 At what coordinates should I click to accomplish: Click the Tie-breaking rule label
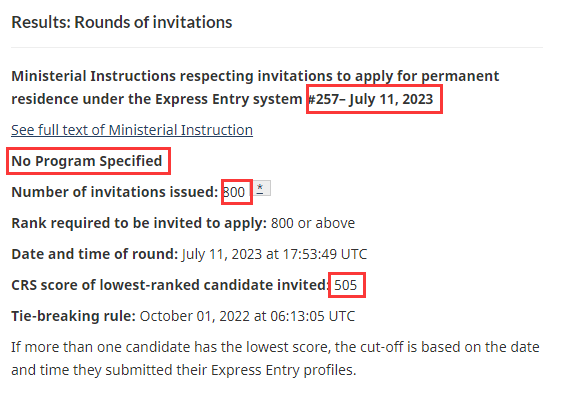pyautogui.click(x=73, y=316)
